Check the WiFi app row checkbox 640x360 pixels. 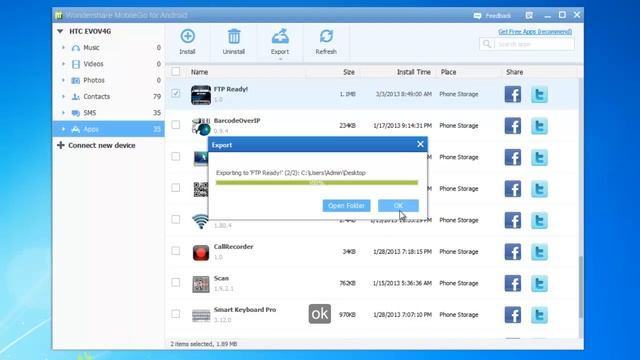pos(176,219)
